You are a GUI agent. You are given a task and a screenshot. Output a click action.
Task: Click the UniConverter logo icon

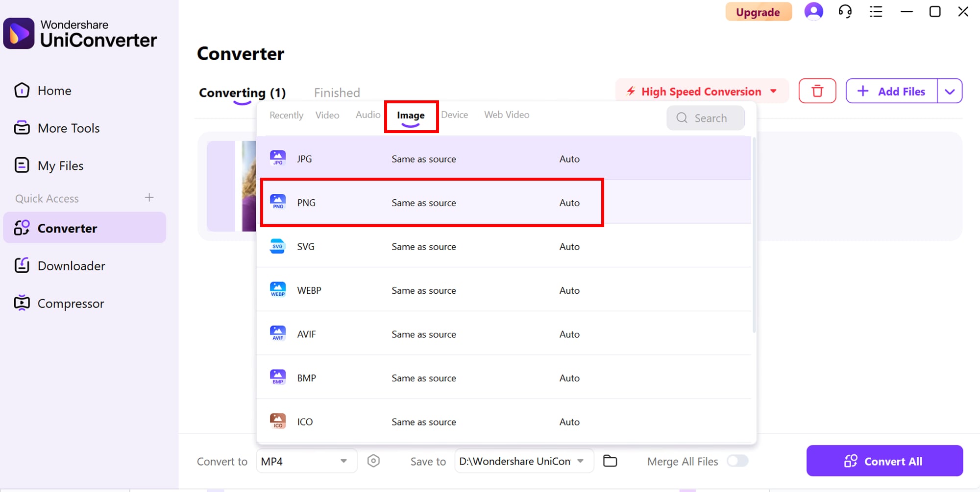tap(19, 33)
